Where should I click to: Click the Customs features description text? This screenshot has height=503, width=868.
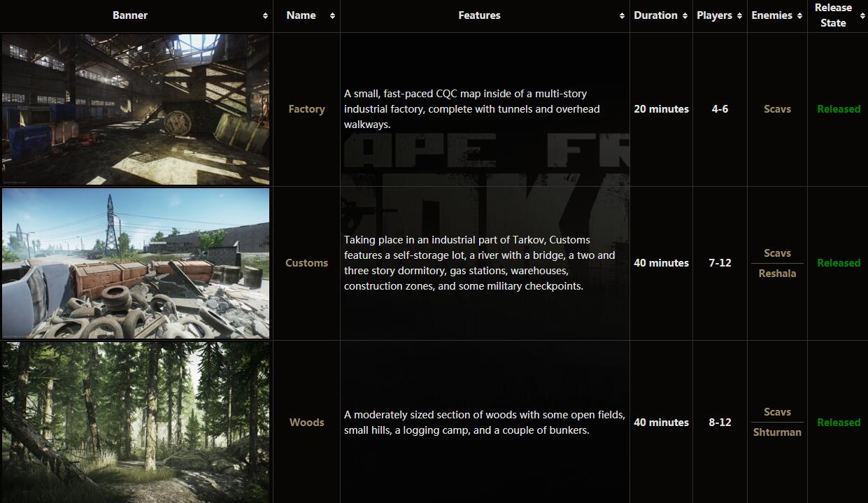pyautogui.click(x=480, y=263)
